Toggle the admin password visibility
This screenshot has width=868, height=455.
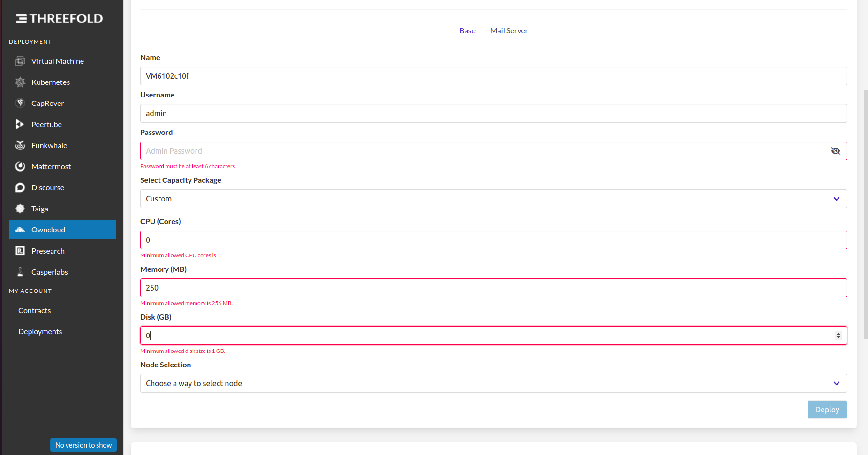point(836,151)
